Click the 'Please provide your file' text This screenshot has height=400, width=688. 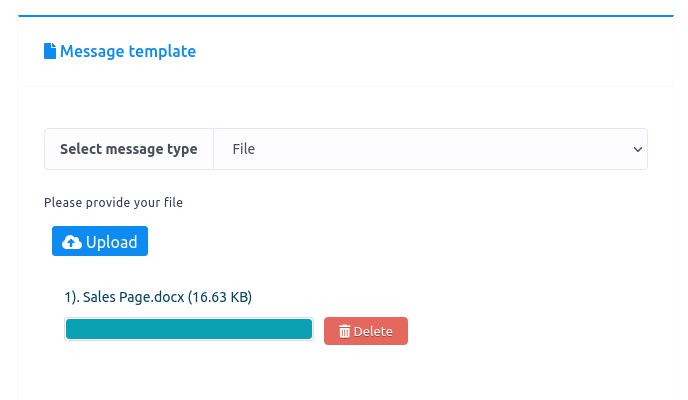tap(113, 202)
